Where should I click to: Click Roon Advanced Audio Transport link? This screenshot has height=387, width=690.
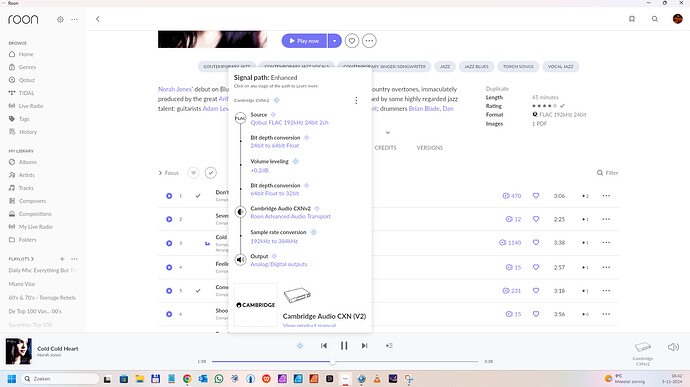pos(290,217)
